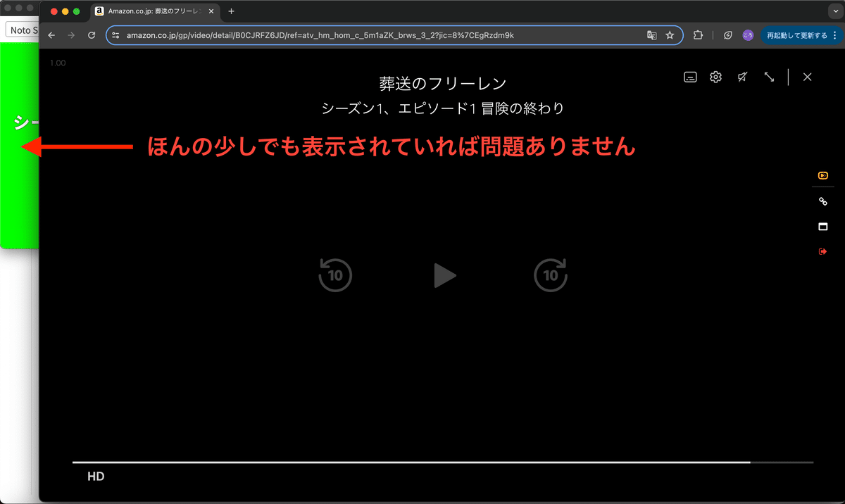Bookmark this page with the star icon
This screenshot has width=845, height=504.
point(670,35)
